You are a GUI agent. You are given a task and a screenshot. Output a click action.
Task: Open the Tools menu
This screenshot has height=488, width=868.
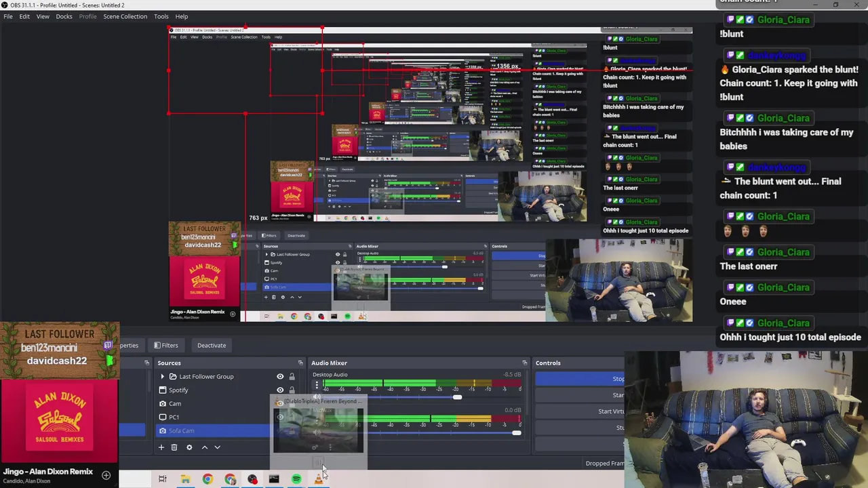click(x=161, y=16)
